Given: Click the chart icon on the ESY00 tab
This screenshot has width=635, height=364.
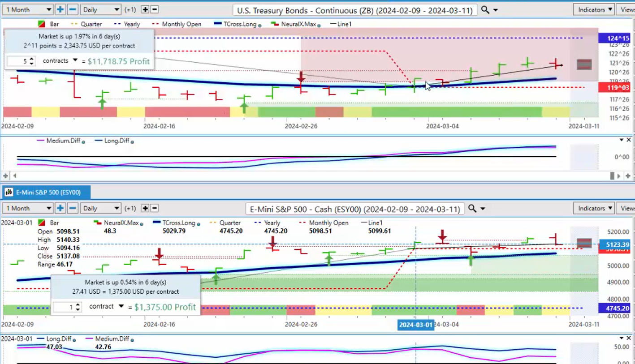Looking at the screenshot, I should tap(9, 193).
